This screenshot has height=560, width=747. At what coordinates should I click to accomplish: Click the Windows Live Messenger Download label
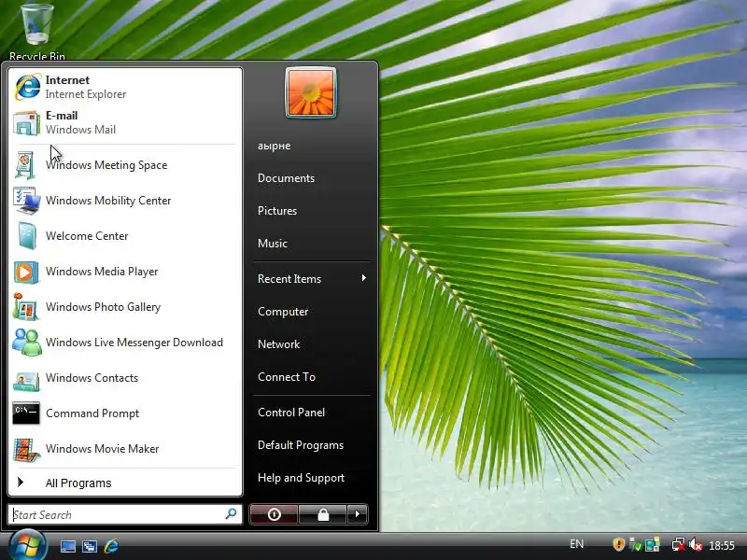[134, 343]
